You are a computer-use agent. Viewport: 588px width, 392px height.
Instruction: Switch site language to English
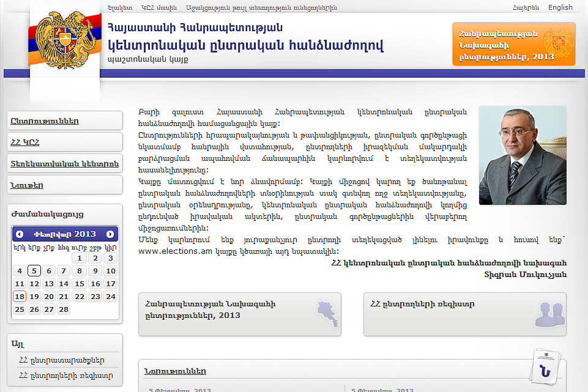(x=560, y=7)
